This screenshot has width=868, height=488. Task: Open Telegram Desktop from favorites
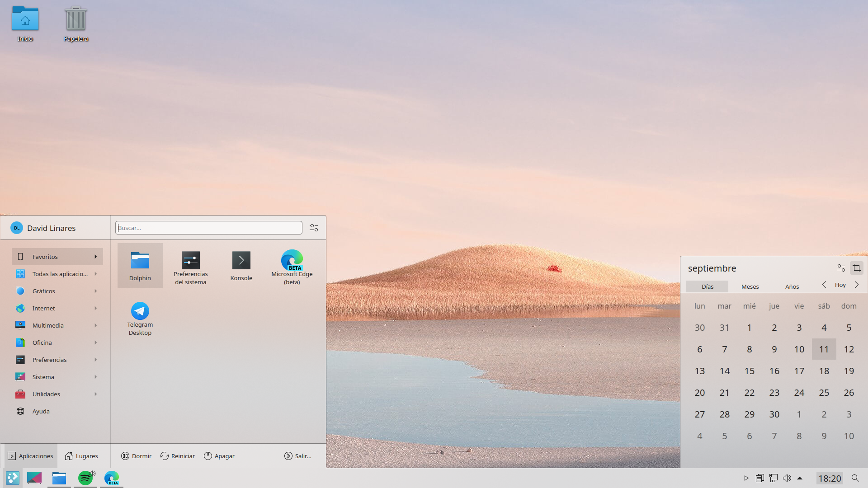[140, 319]
